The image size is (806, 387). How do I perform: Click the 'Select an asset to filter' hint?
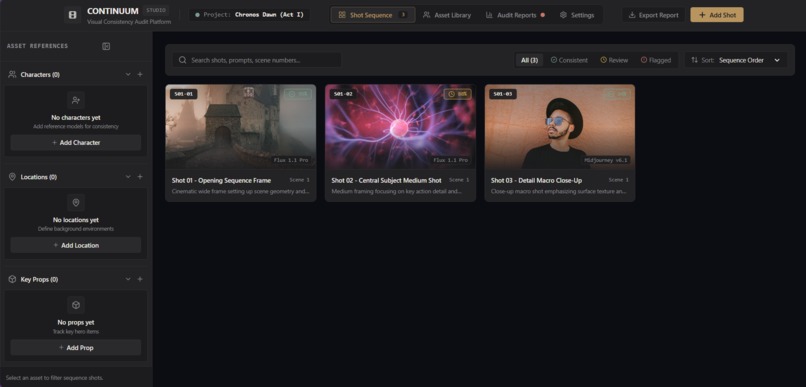(54, 378)
